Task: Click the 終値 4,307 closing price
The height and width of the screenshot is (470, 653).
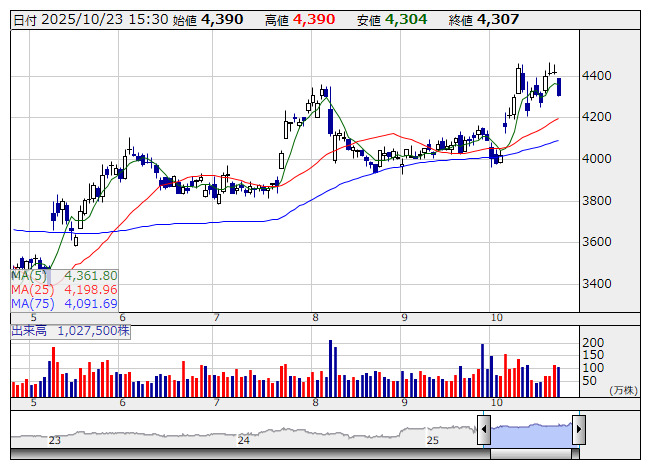Action: tap(484, 20)
